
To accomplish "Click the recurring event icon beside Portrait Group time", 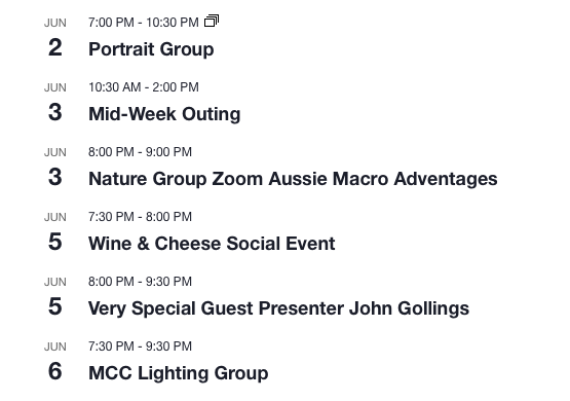I will [211, 21].
